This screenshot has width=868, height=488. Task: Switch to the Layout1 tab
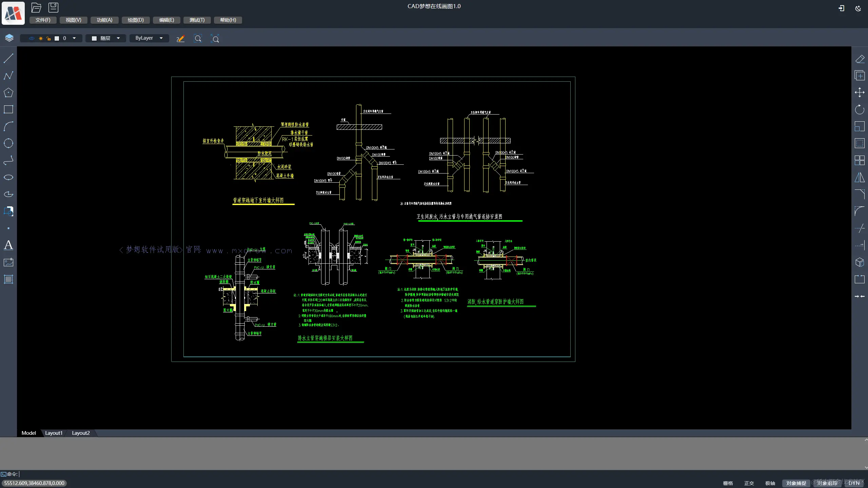pyautogui.click(x=54, y=433)
